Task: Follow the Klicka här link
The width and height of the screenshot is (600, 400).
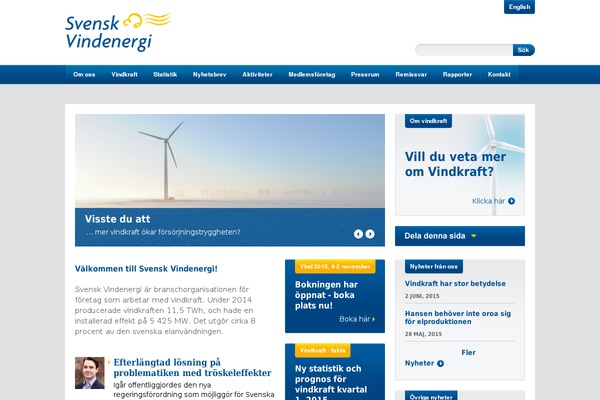Action: (489, 201)
